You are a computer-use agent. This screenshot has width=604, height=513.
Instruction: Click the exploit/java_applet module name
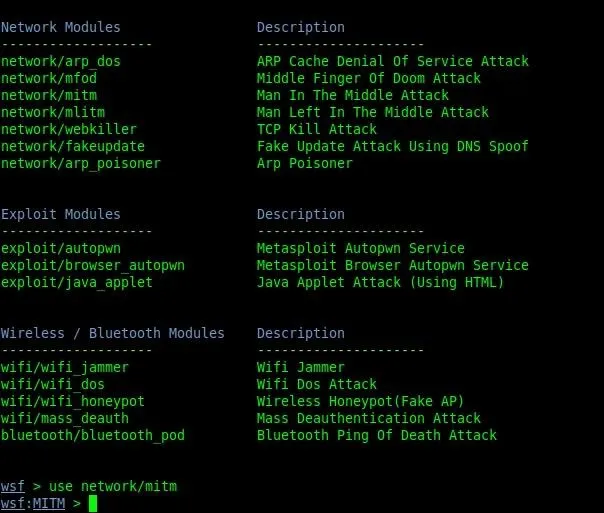[76, 283]
